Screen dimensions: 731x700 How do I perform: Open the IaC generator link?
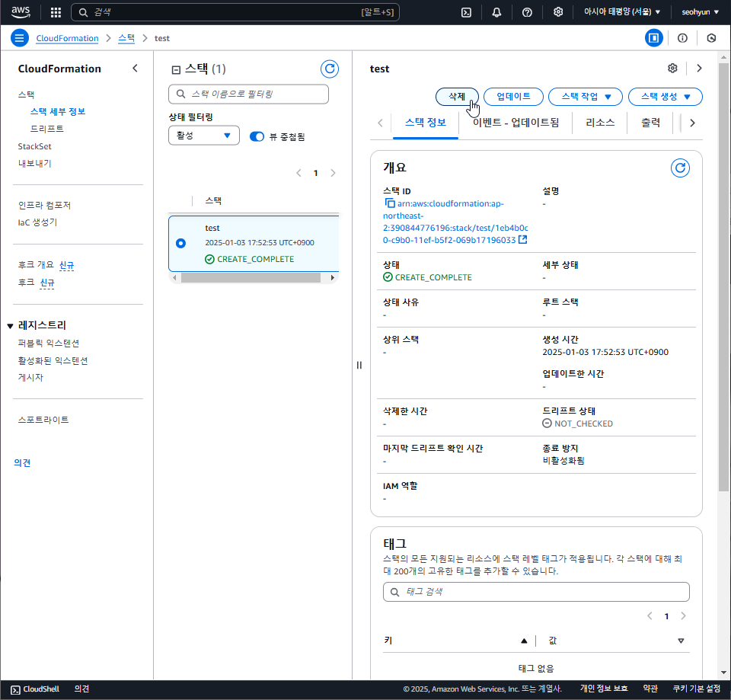37,222
